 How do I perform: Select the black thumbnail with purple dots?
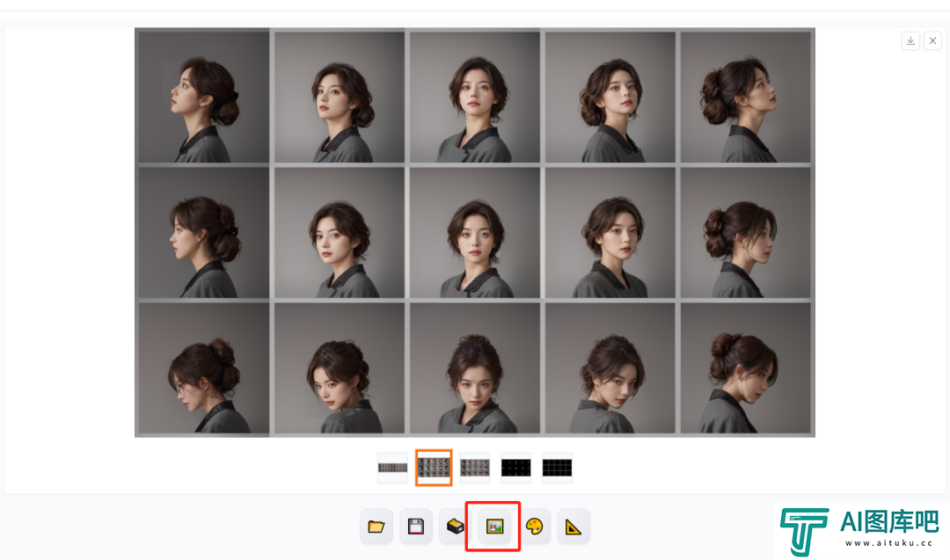tap(516, 468)
